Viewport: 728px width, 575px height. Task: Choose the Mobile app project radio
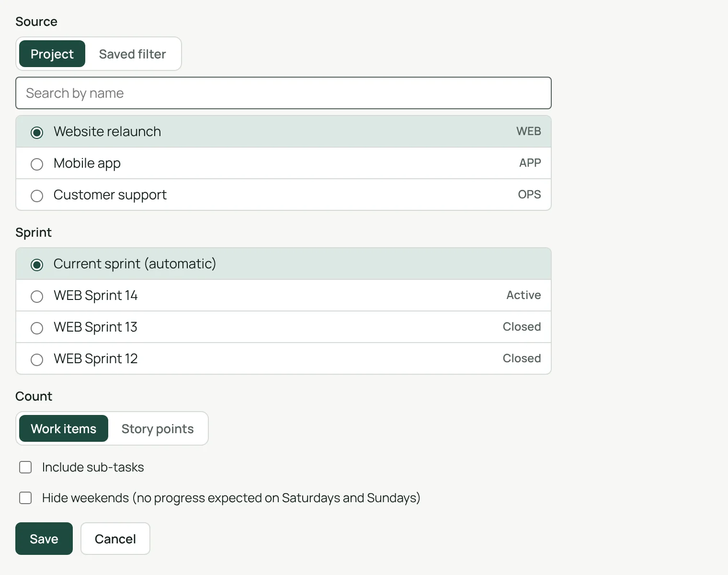coord(37,164)
